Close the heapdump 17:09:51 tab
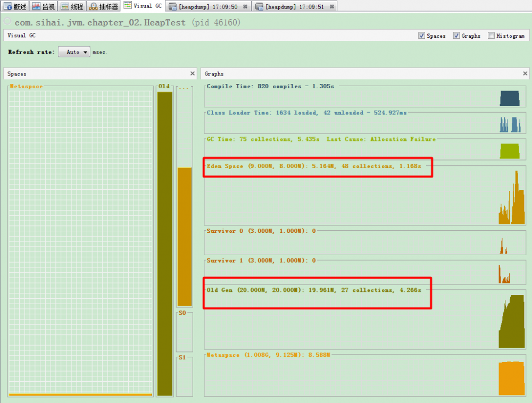532x403 pixels. click(x=331, y=6)
